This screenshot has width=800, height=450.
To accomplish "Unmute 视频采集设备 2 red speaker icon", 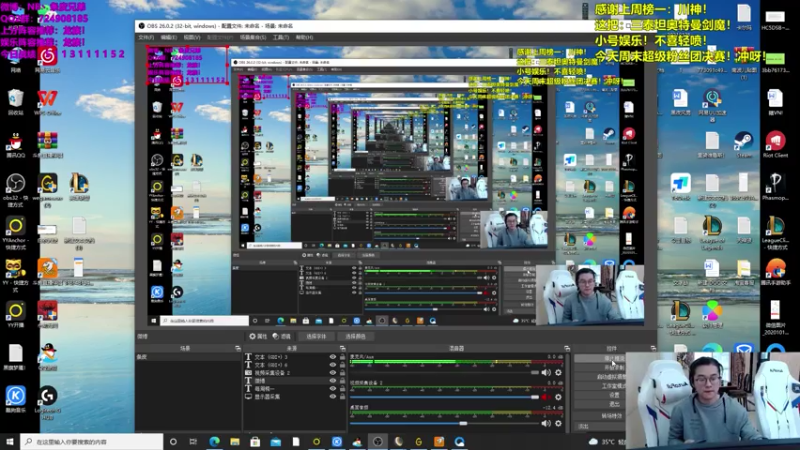I will point(546,397).
